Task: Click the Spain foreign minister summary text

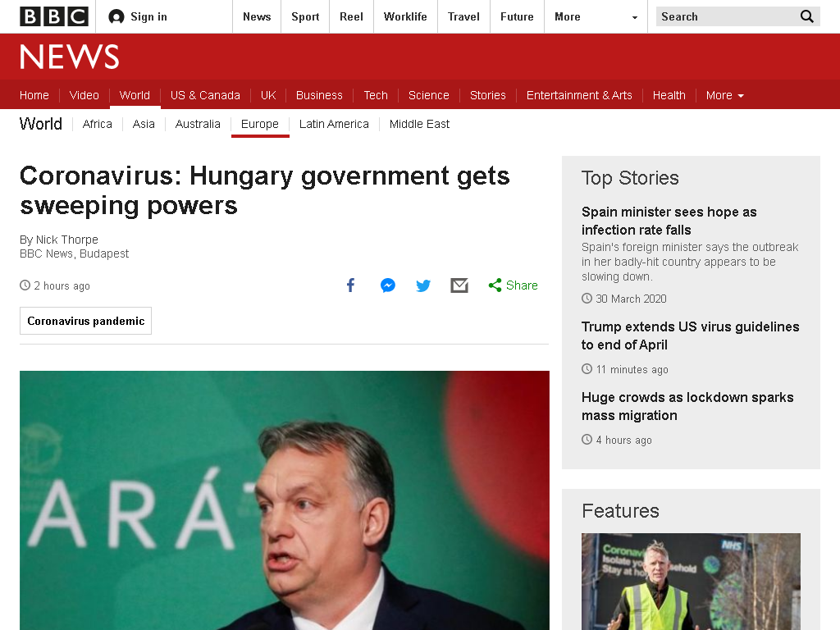Action: pyautogui.click(x=690, y=262)
